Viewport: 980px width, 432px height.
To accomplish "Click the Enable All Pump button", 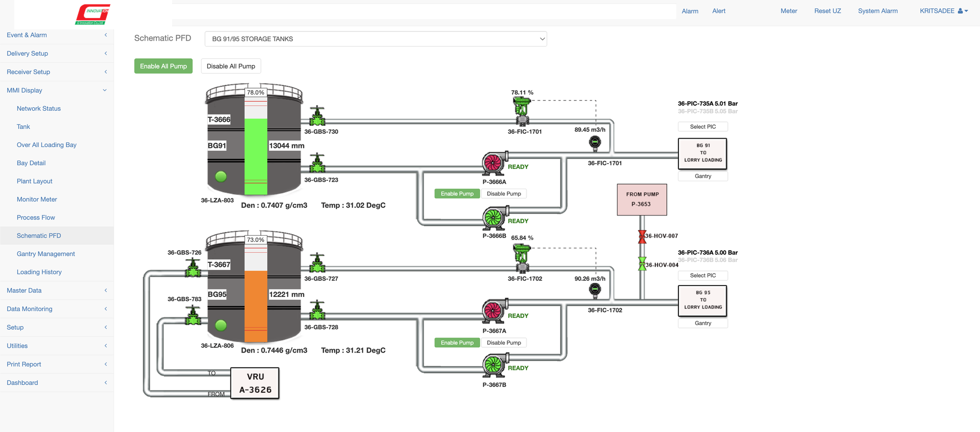I will (x=163, y=66).
